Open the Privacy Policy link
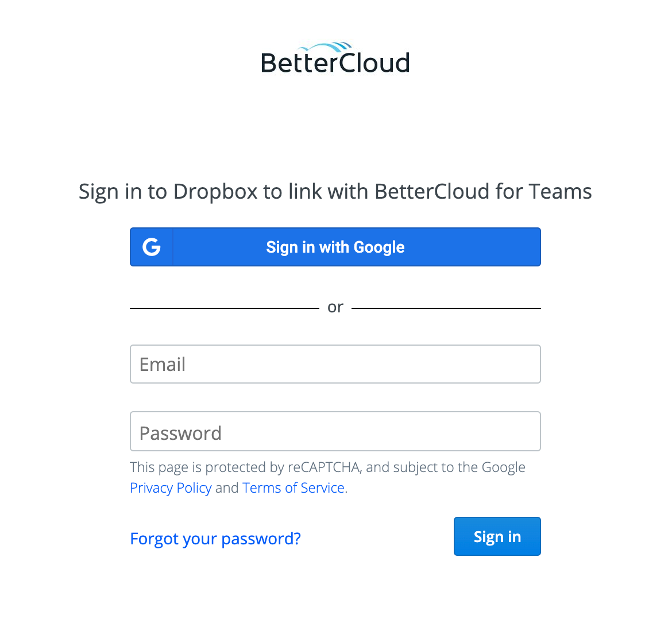This screenshot has height=619, width=672. tap(171, 488)
